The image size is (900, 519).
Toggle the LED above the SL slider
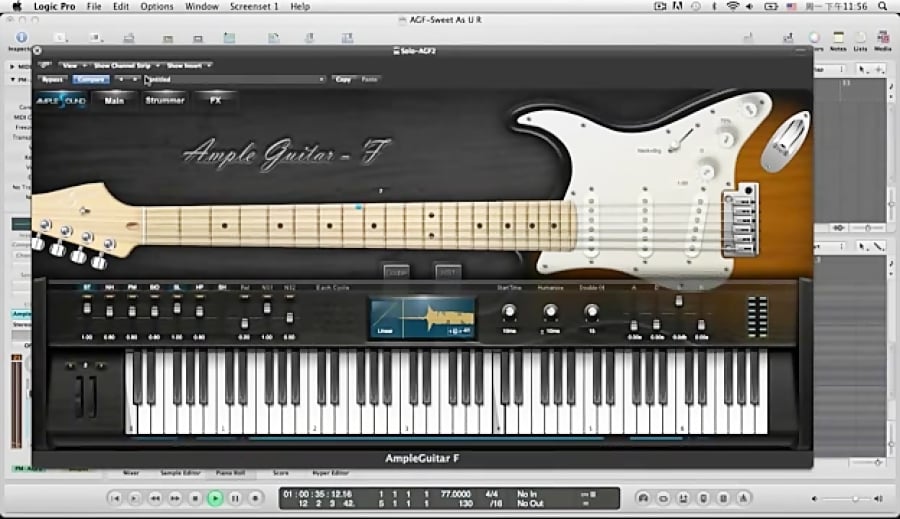177,296
